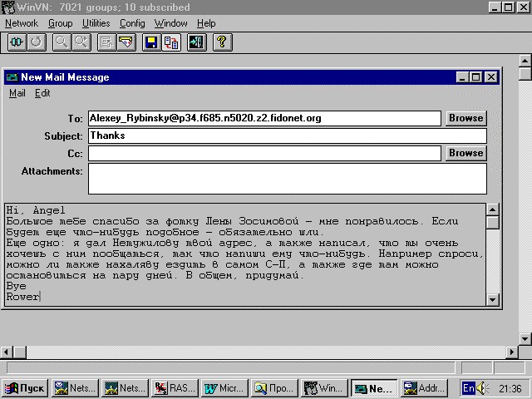
Task: Click the copy documents toolbar icon
Action: click(x=171, y=42)
